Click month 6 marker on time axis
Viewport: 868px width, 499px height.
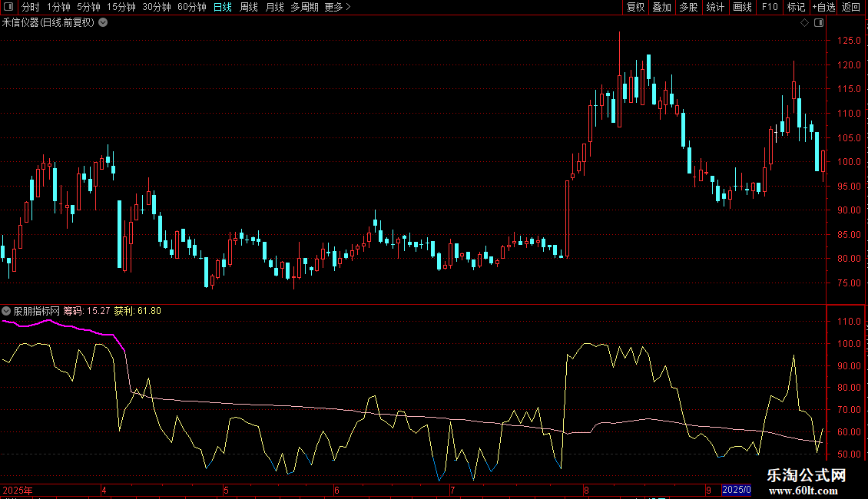point(336,490)
